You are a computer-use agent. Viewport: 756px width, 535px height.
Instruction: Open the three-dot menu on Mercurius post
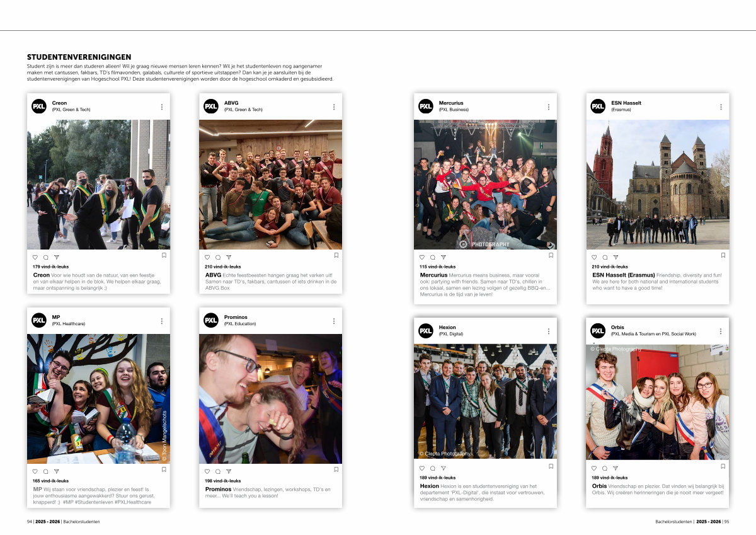pyautogui.click(x=549, y=106)
